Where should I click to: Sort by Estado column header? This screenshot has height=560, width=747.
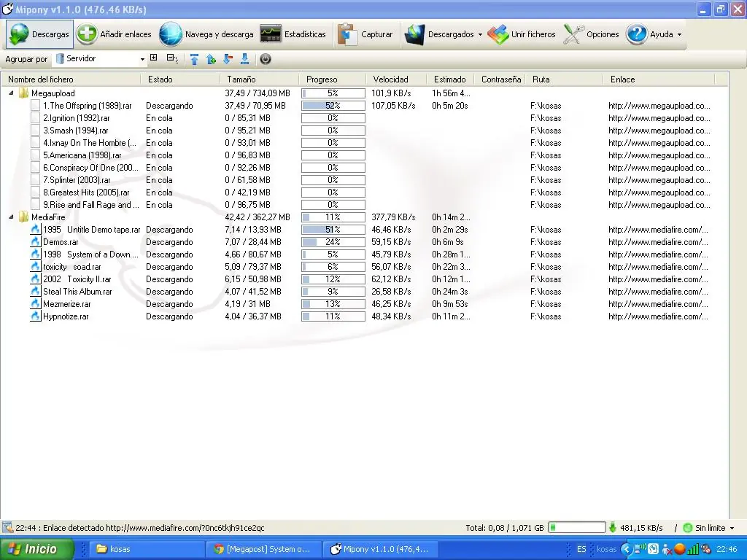[180, 79]
